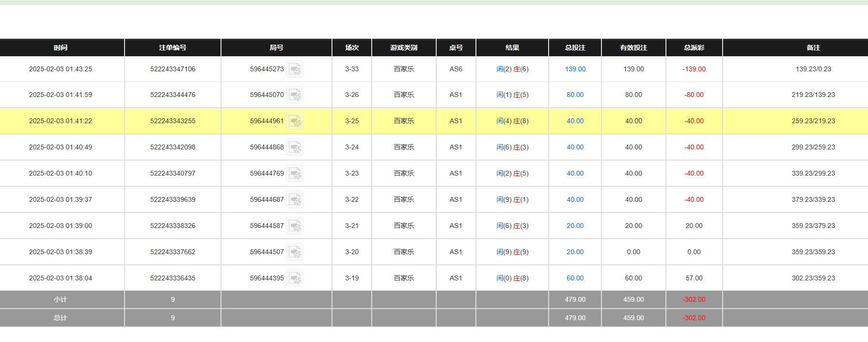This screenshot has width=868, height=342.
Task: Click replay icon beside round 596444507
Action: tap(295, 252)
